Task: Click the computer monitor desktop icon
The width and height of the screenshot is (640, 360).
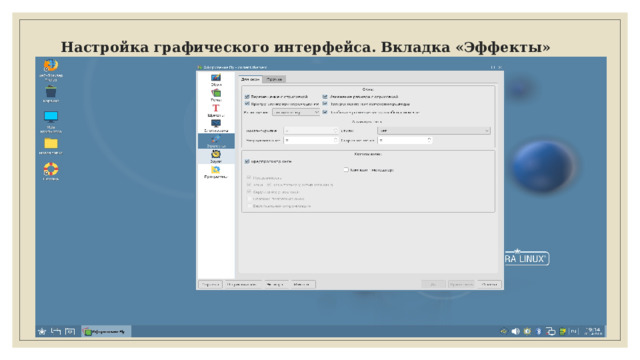Action: point(51,122)
